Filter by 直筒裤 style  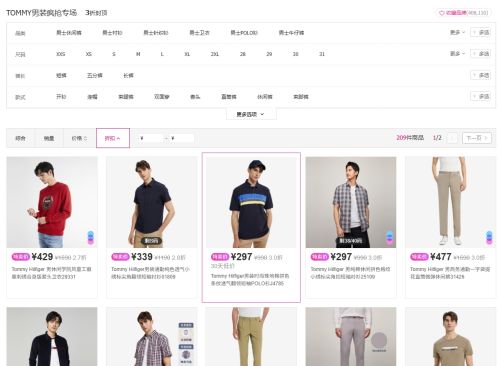pyautogui.click(x=229, y=97)
